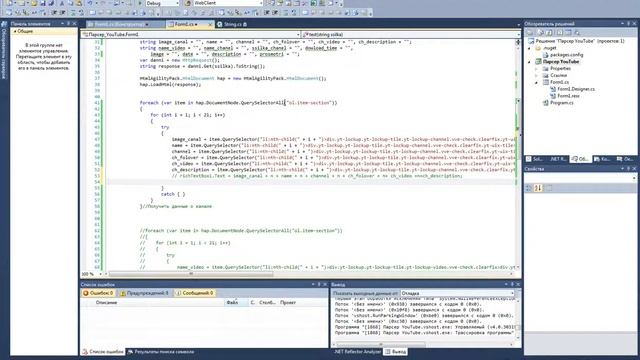This screenshot has height=360, width=640.
Task: Expand the Ссылки references node
Action: pyautogui.click(x=537, y=76)
